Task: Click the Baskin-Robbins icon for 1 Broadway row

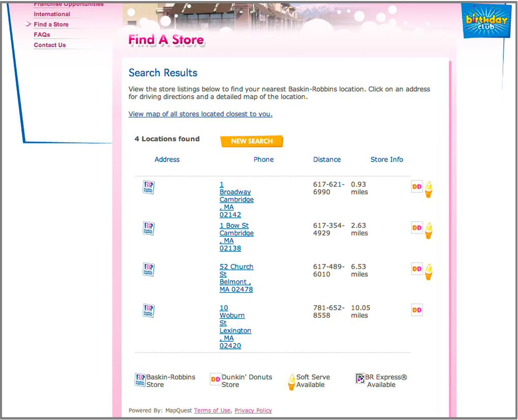Action: point(148,187)
